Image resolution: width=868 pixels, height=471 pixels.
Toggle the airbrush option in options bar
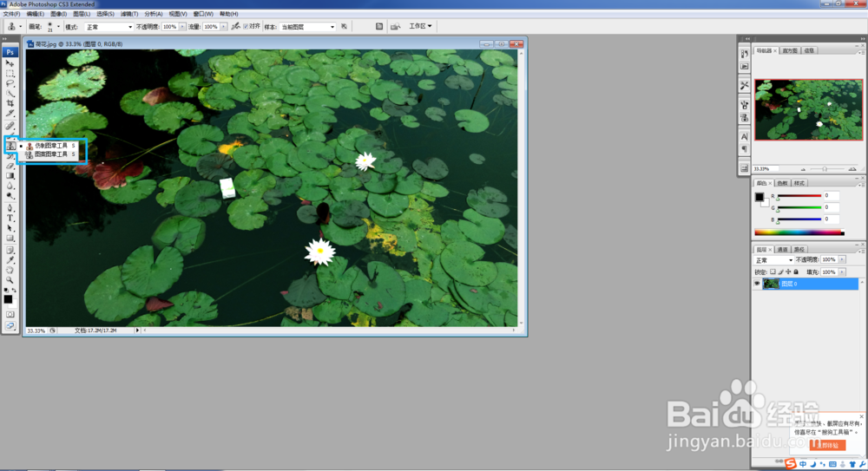(x=236, y=27)
